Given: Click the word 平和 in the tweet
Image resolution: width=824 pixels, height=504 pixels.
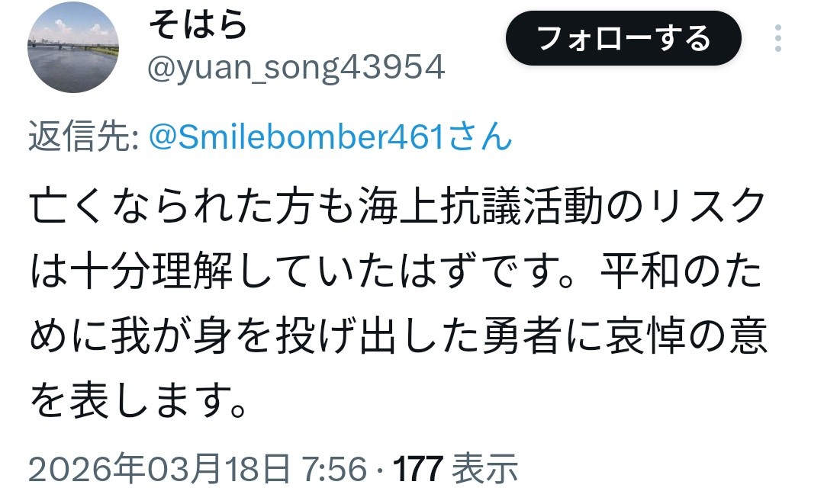Looking at the screenshot, I should pyautogui.click(x=641, y=271).
